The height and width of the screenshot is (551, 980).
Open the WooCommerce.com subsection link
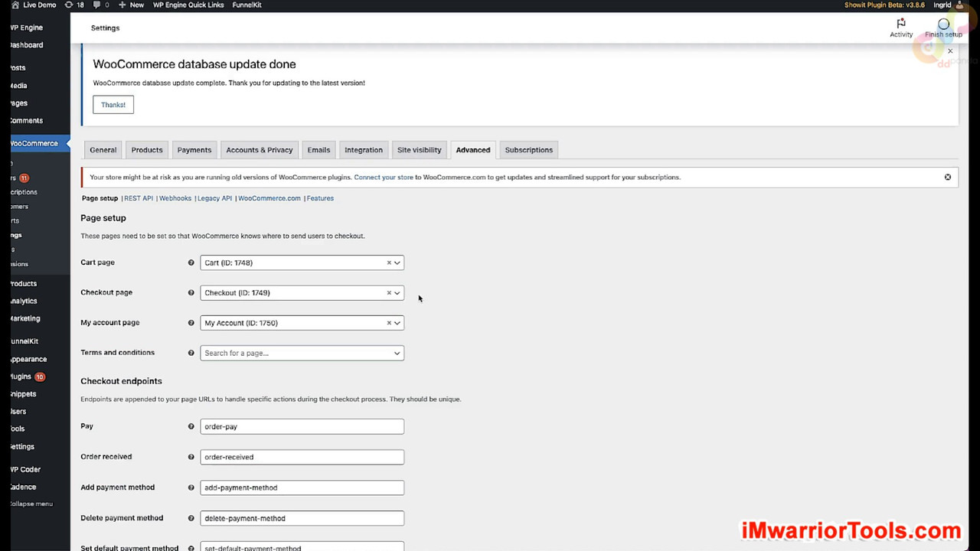tap(269, 198)
